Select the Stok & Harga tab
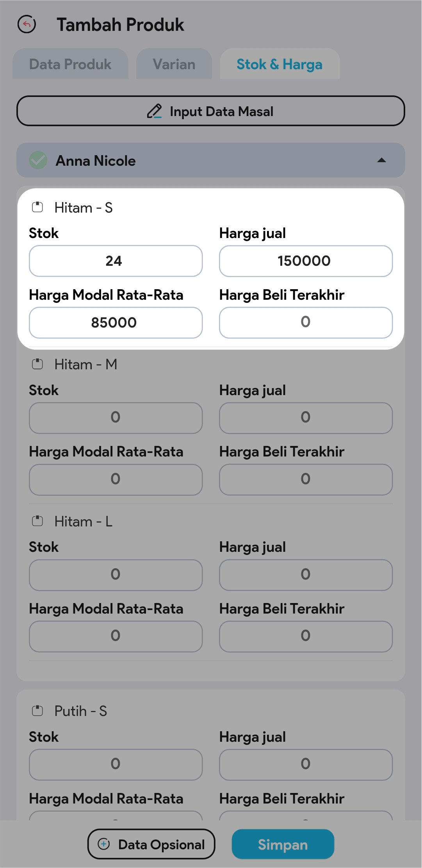 [x=280, y=64]
